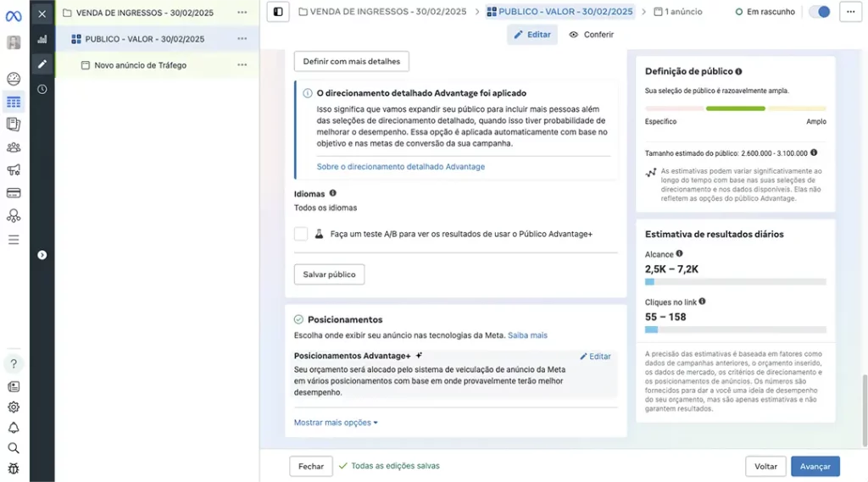This screenshot has width=868, height=482.
Task: Select Novo anúncio de Tráfego tree item
Action: 140,65
